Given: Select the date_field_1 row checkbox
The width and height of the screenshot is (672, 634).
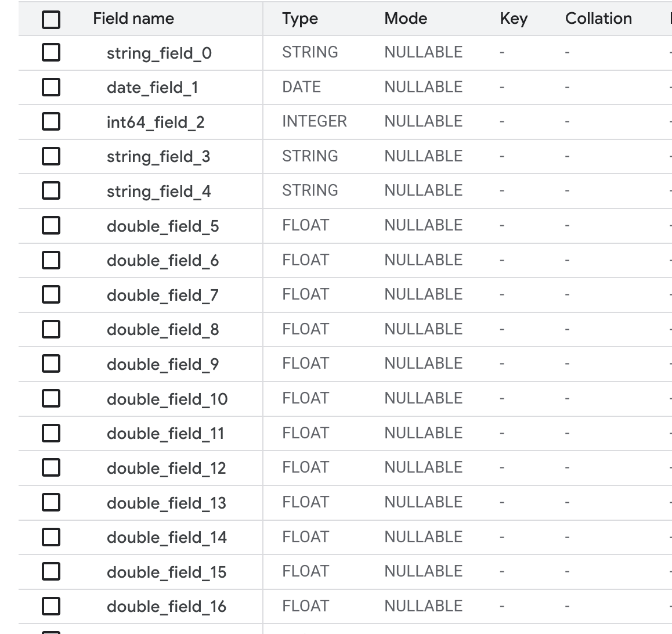Looking at the screenshot, I should [x=51, y=87].
